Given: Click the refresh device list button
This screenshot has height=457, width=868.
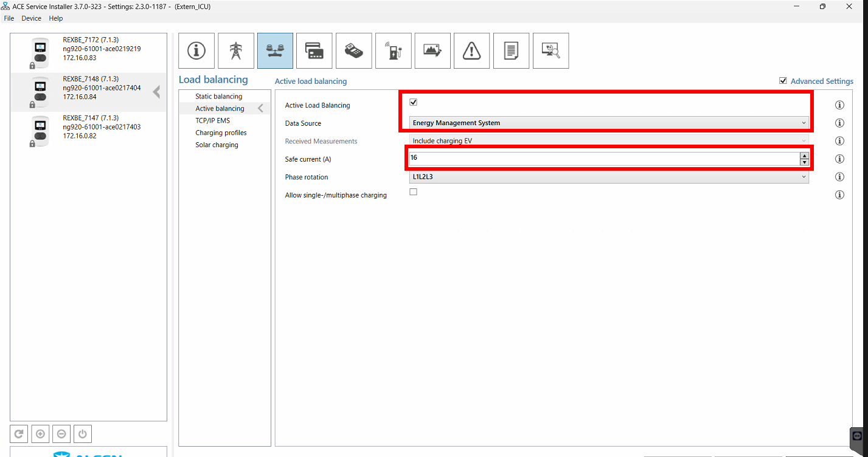Looking at the screenshot, I should coord(19,434).
